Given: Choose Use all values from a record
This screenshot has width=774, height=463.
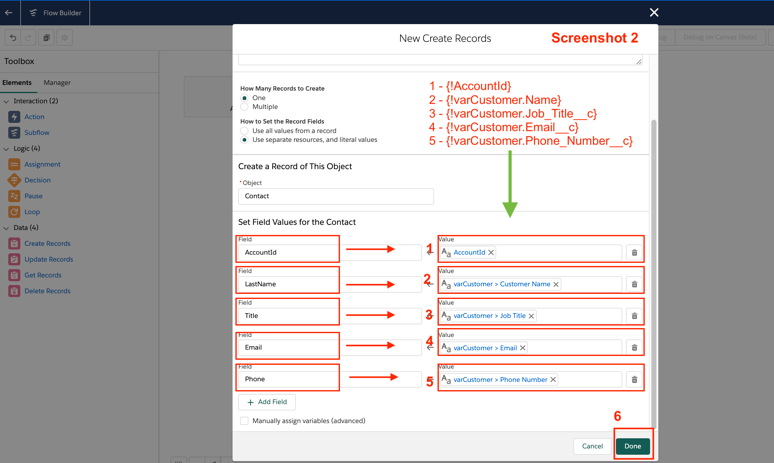Looking at the screenshot, I should click(244, 131).
